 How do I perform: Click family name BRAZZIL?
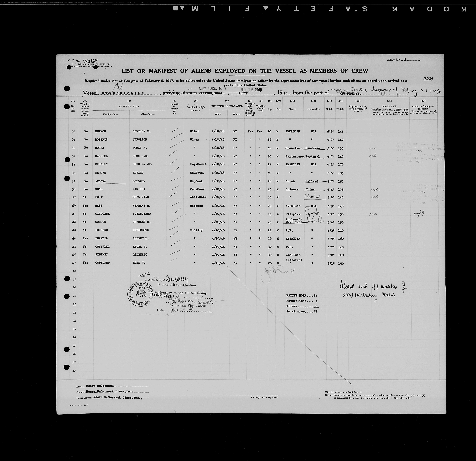101,238
